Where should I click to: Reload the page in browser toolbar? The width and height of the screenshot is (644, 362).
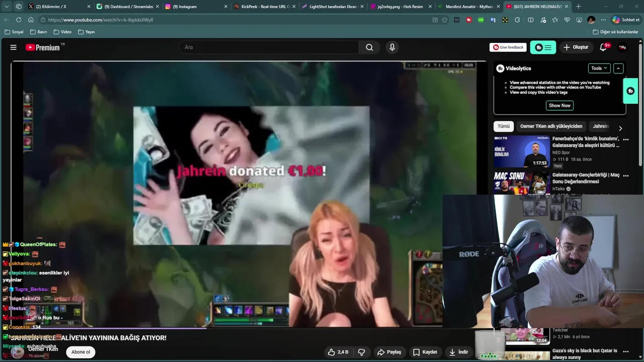pyautogui.click(x=19, y=20)
